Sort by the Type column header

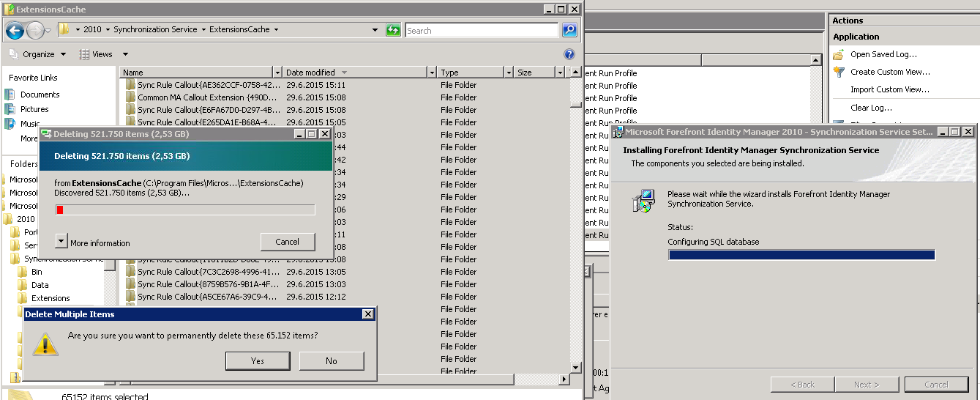pyautogui.click(x=471, y=73)
